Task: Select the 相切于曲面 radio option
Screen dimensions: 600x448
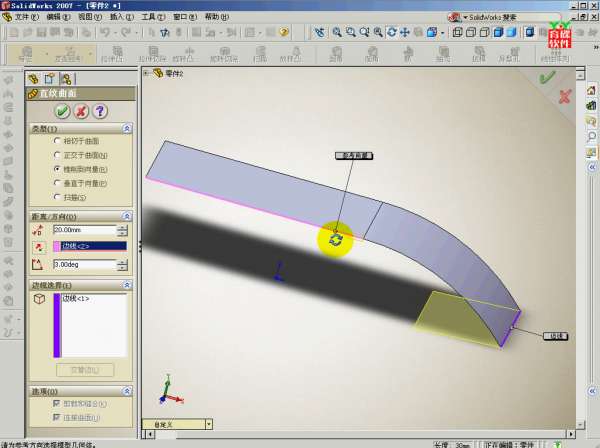Action: (x=57, y=141)
